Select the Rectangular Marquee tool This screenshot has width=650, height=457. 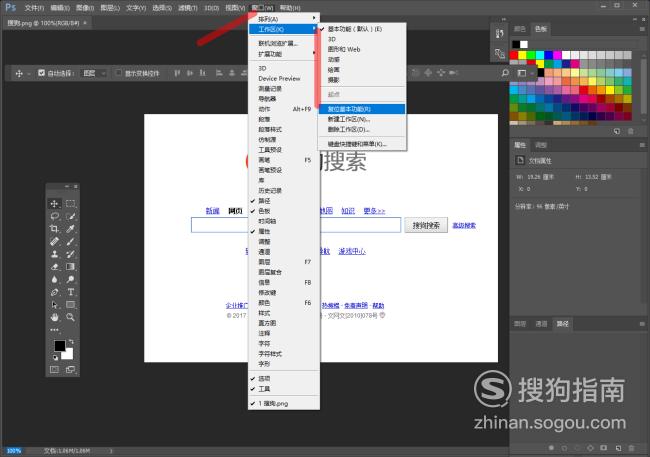point(71,204)
